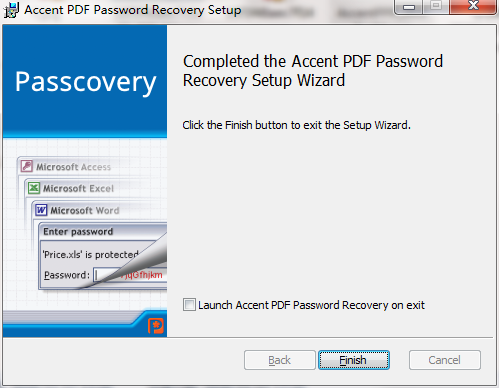Click the maximize window button
499x388 pixels.
click(436, 7)
